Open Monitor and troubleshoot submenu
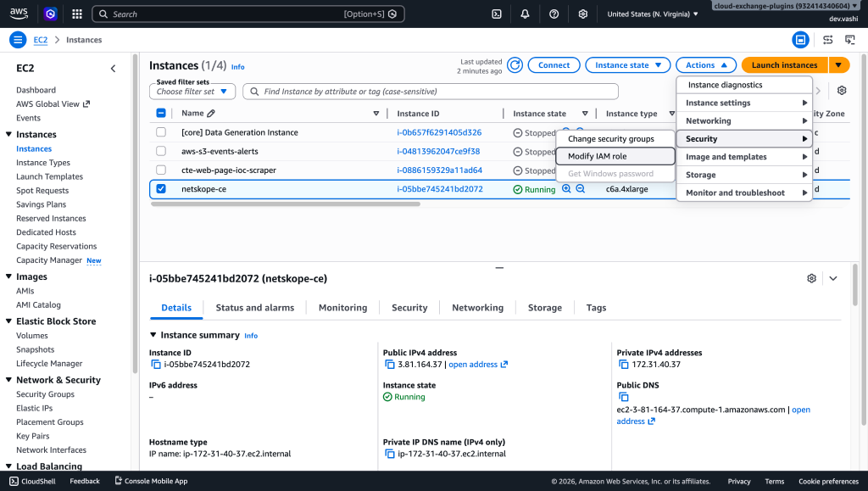Viewport: 868px width, 491px height. [744, 192]
